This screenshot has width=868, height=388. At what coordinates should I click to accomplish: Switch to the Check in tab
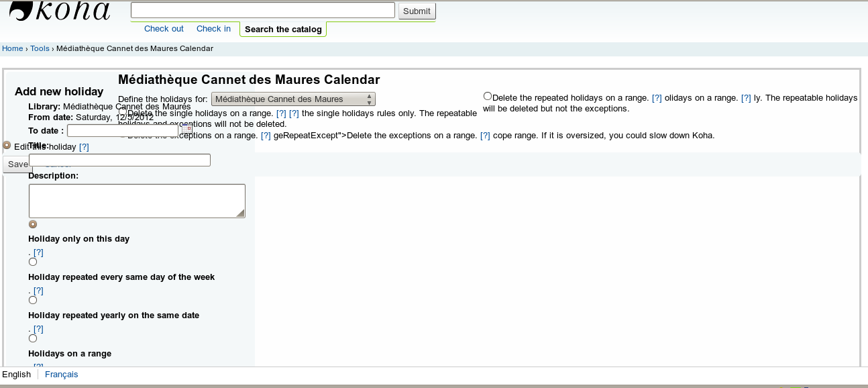tap(213, 29)
